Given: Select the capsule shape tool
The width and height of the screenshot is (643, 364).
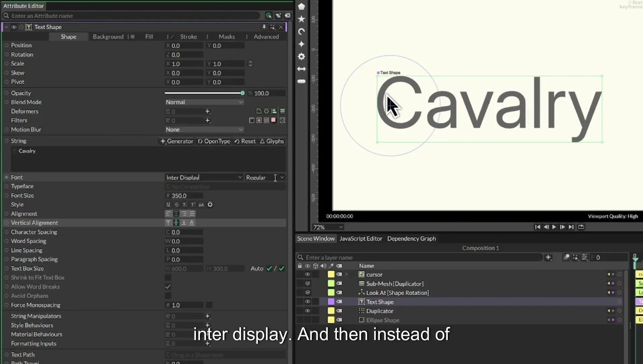Looking at the screenshot, I should point(301,81).
